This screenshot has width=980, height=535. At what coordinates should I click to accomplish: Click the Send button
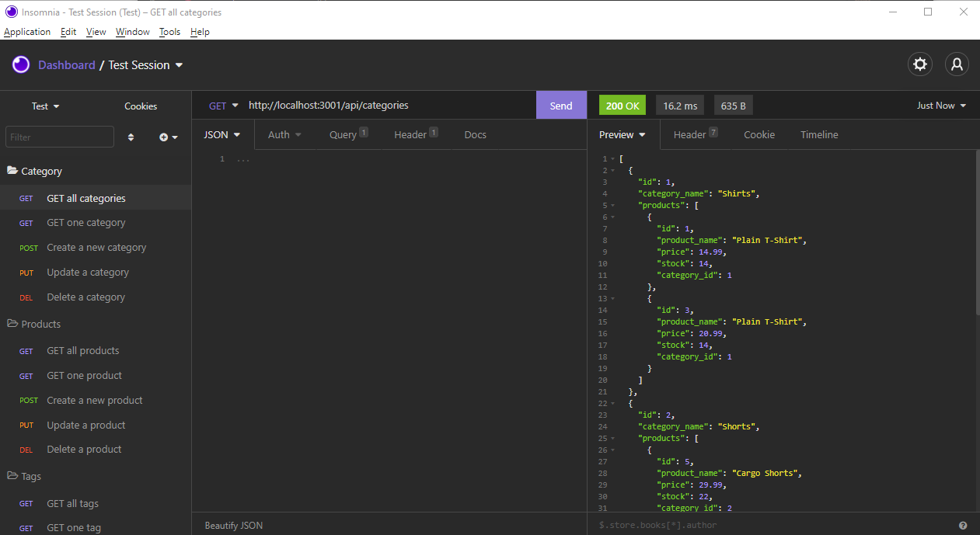coord(561,106)
